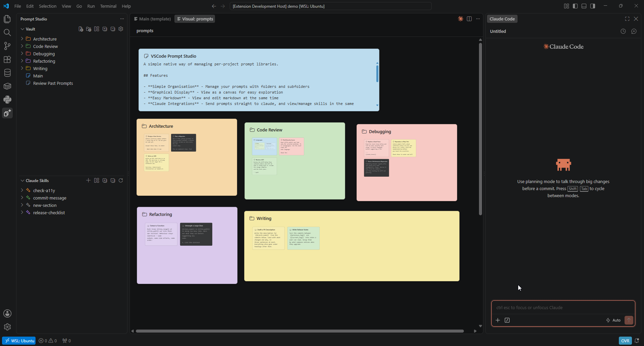This screenshot has width=644, height=346.
Task: Expand the Debugging folder in Vault
Action: 22,54
